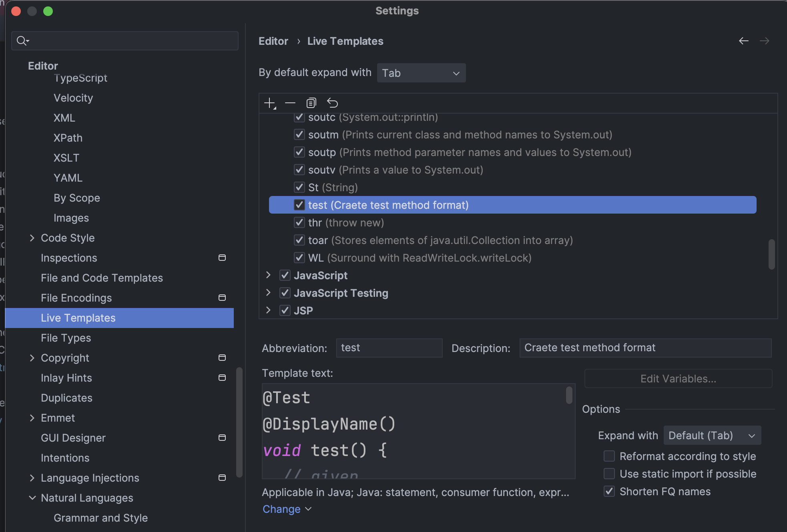The width and height of the screenshot is (787, 532).
Task: Click the Edit Variables button
Action: (x=678, y=378)
